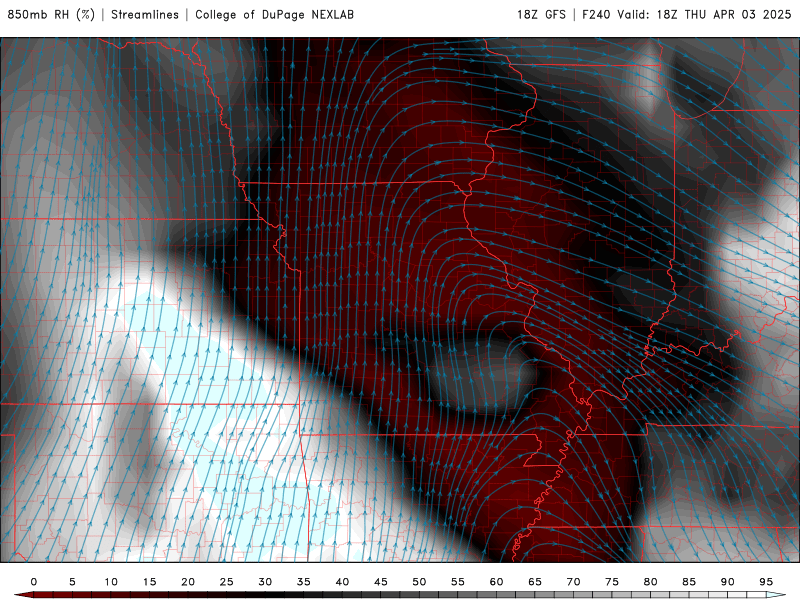
Task: Click the '18Z GFS' model run label
Action: [541, 15]
